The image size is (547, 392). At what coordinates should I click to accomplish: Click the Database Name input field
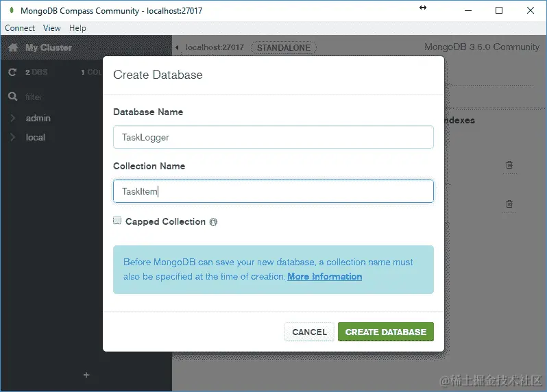(273, 137)
